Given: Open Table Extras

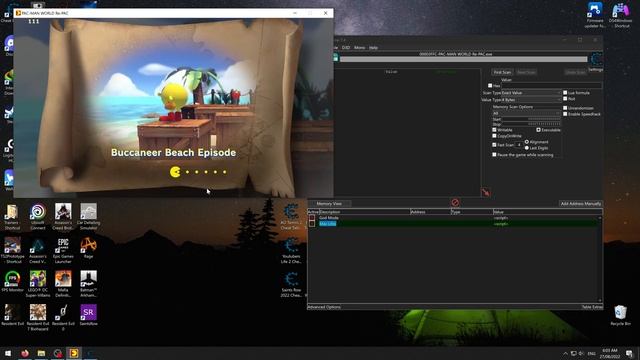Looking at the screenshot, I should [592, 307].
